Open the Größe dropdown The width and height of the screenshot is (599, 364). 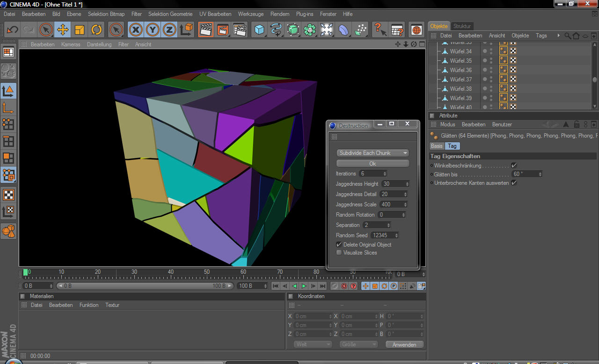coord(358,344)
